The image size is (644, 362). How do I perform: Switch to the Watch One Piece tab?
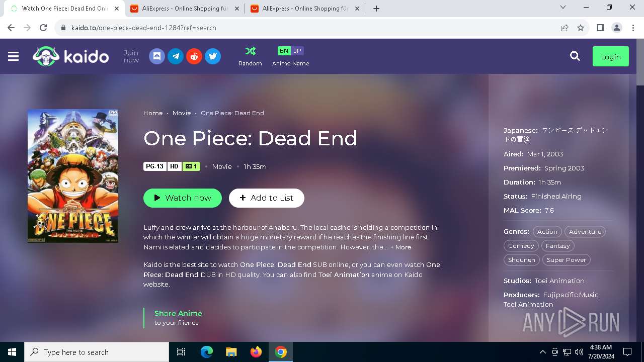(x=64, y=9)
